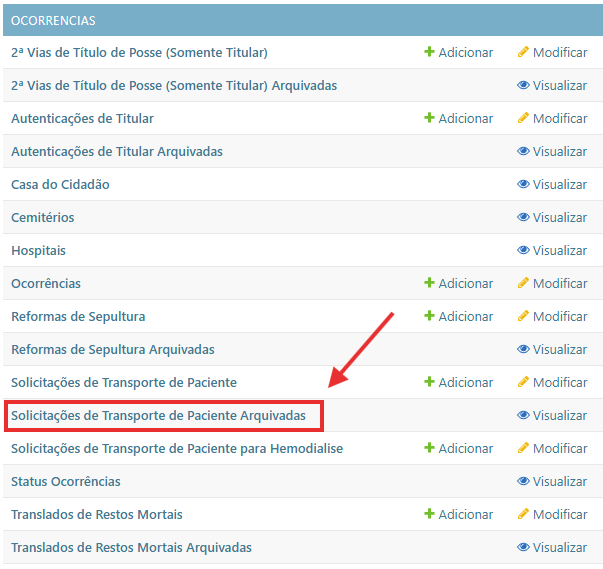Click the plus icon for Reformas de Sepultura

(429, 316)
